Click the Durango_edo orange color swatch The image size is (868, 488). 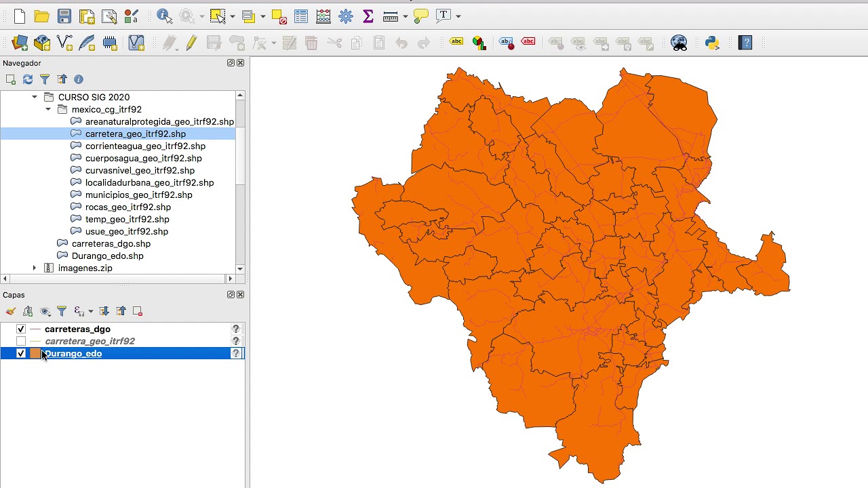point(35,353)
